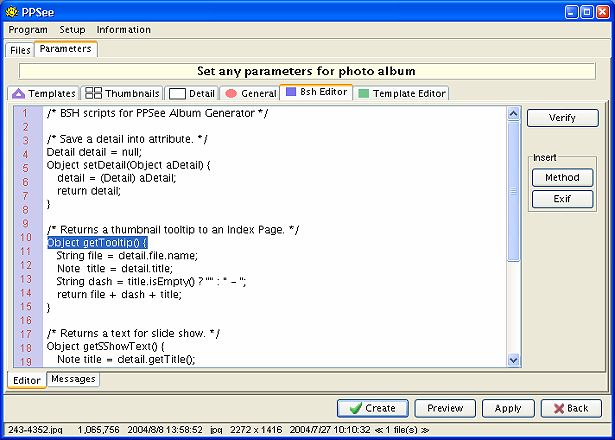Click the blue square Bsh Editor icon

click(291, 92)
